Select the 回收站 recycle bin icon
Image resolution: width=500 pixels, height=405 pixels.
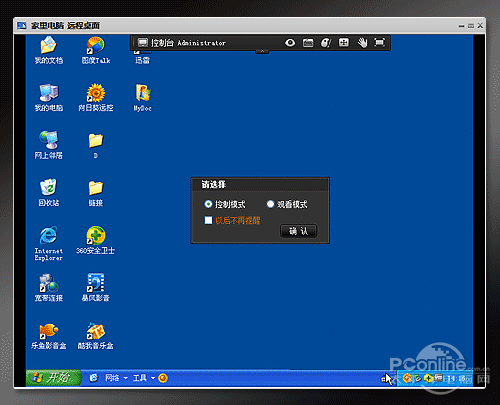tap(49, 193)
